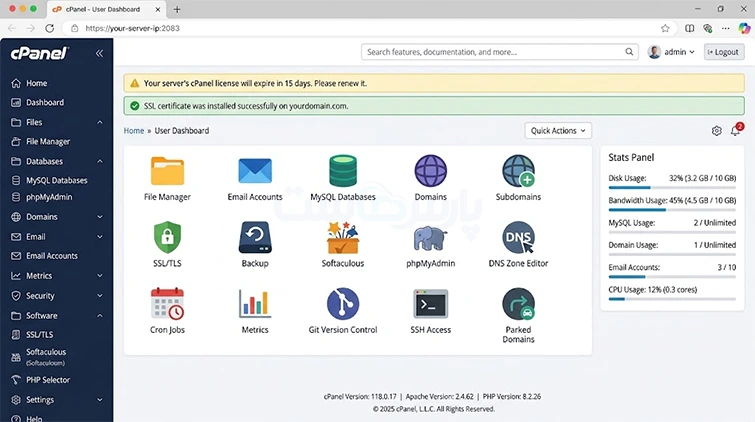Open PHP Selector from the sidebar
755x422 pixels.
point(40,380)
